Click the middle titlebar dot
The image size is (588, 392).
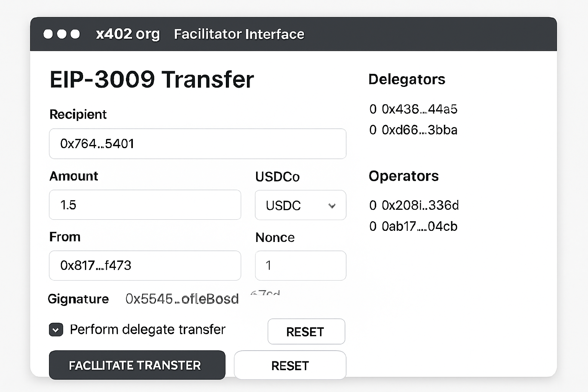click(61, 34)
